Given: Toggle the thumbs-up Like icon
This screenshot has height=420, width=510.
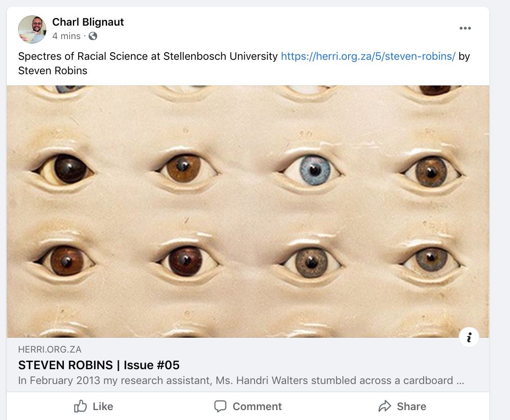Looking at the screenshot, I should click(81, 407).
